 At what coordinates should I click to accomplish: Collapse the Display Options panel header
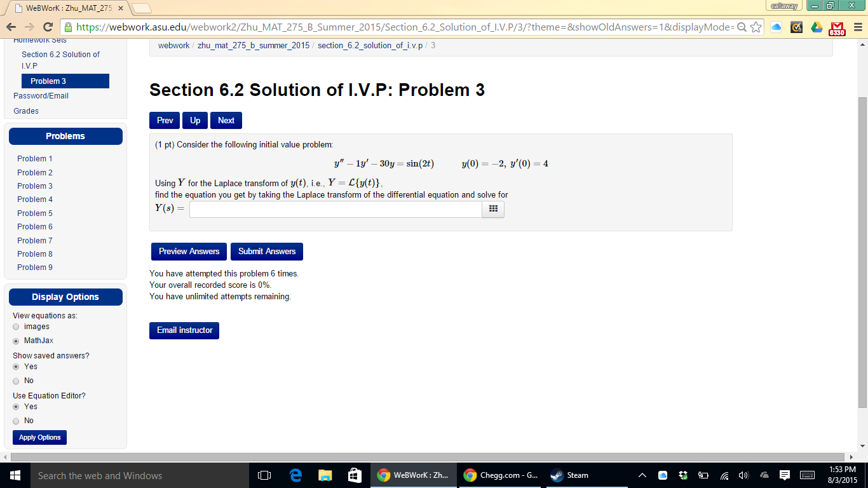click(x=65, y=297)
